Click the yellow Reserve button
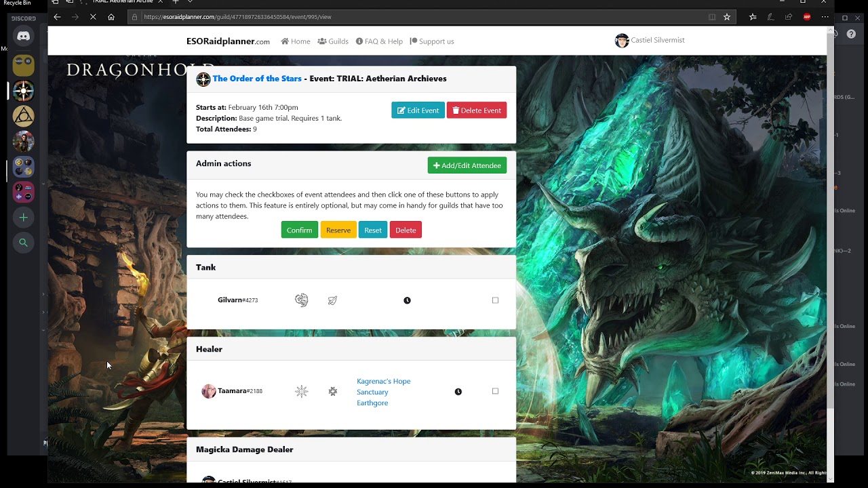The image size is (868, 488). click(338, 230)
